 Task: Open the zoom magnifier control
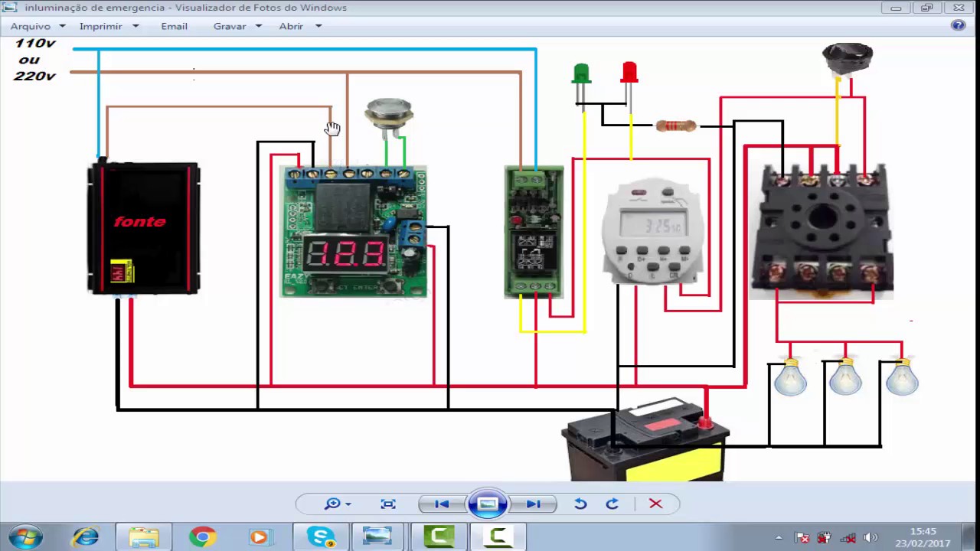click(332, 504)
